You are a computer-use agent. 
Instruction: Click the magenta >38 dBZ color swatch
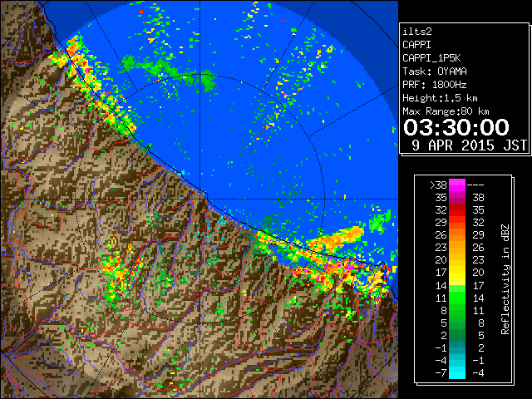[457, 185]
